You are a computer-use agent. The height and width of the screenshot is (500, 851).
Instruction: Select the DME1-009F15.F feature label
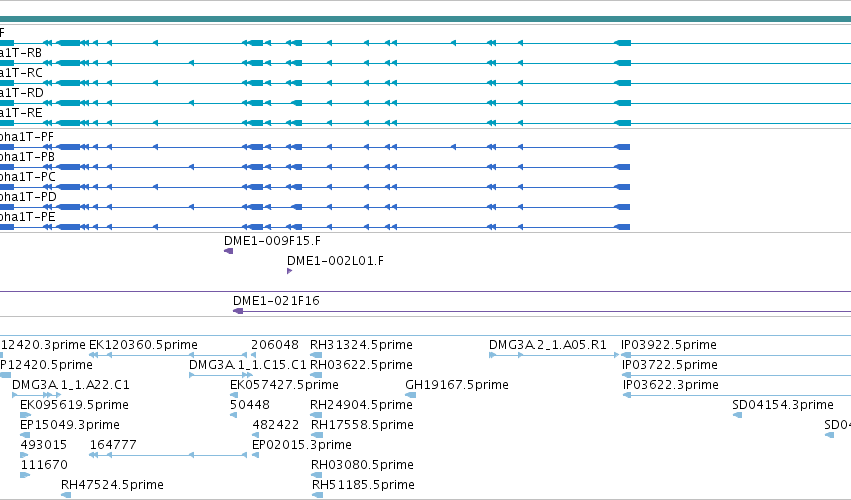pos(272,240)
